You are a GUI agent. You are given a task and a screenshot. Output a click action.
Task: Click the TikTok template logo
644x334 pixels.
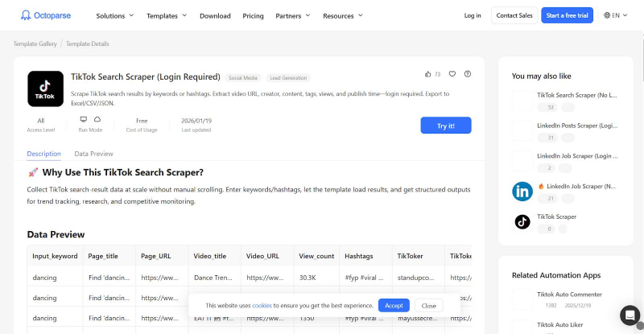pos(46,89)
